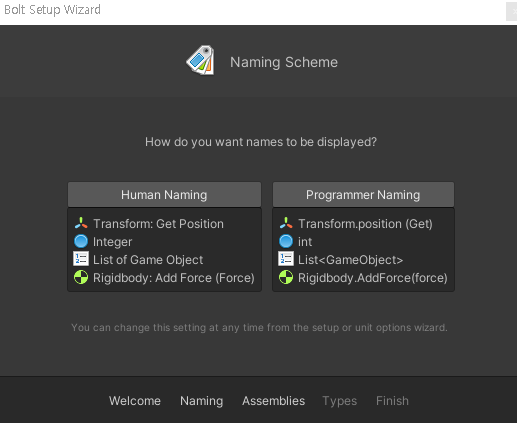Choose the Programmer Naming button

(363, 195)
